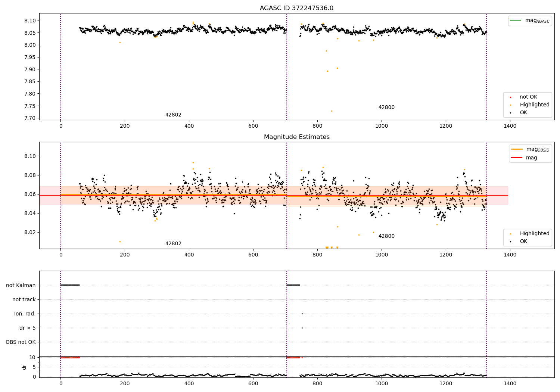Click the 'dr > 5' axis label

(28, 328)
